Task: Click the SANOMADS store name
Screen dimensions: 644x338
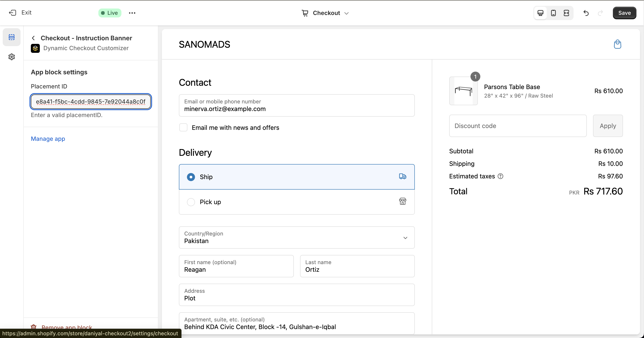Action: click(204, 45)
